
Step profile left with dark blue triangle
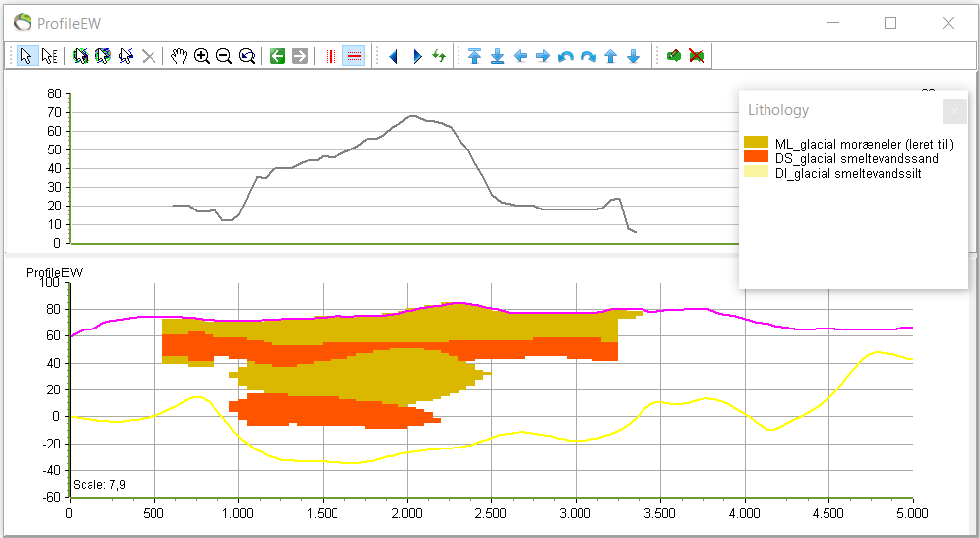(x=394, y=56)
